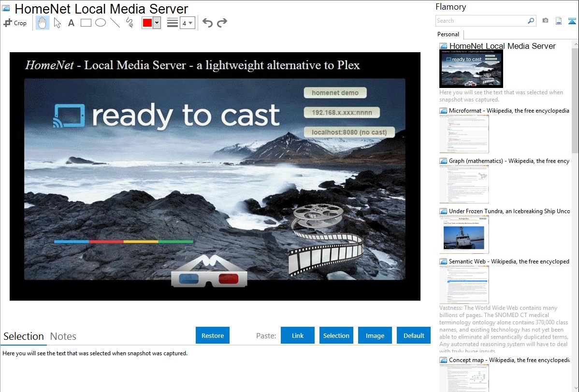
Task: Click the homenet demo button in snapshot
Action: tap(335, 93)
